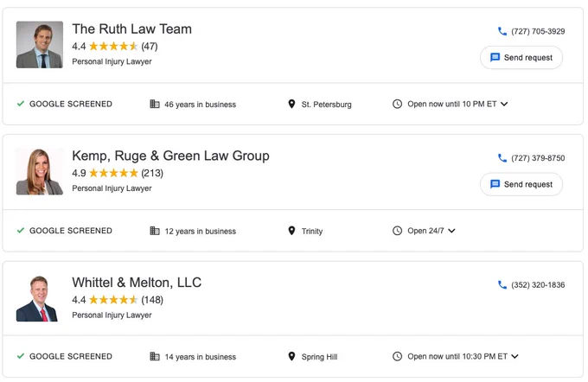Click Personal Injury Lawyer under Ruth Law Team

point(112,61)
